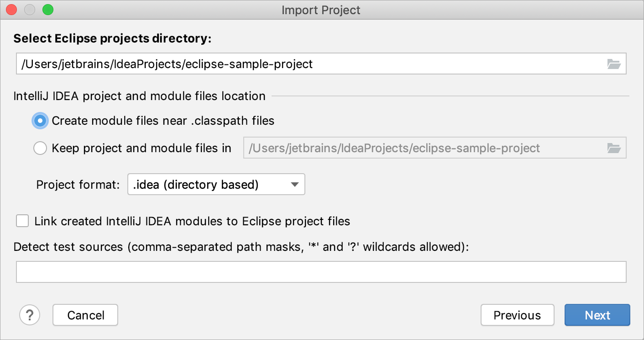The width and height of the screenshot is (644, 340).
Task: Choose "Keep project and module files in" option
Action: pyautogui.click(x=40, y=148)
